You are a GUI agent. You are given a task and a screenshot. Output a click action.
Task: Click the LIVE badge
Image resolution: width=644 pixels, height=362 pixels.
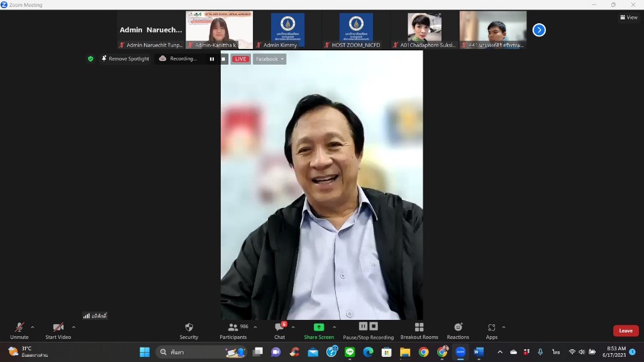(241, 59)
